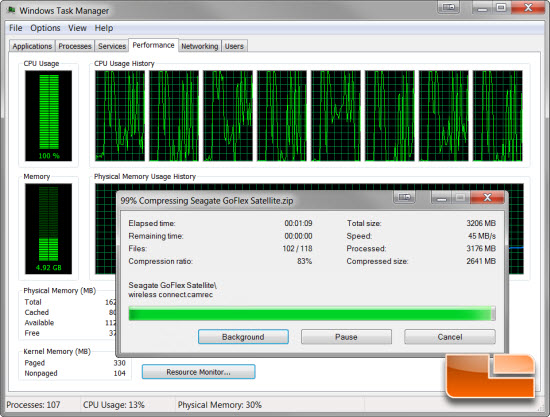Click the 'Free' physical memory label

click(x=32, y=333)
